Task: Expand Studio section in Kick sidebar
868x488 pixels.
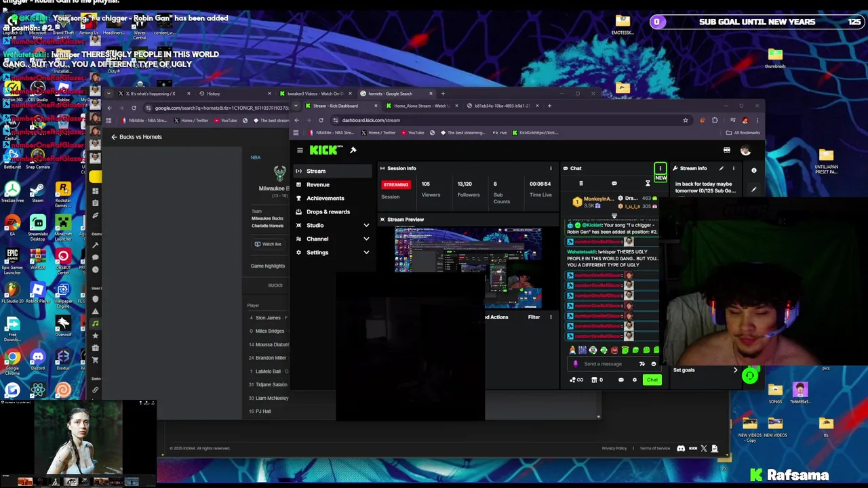Action: point(366,225)
